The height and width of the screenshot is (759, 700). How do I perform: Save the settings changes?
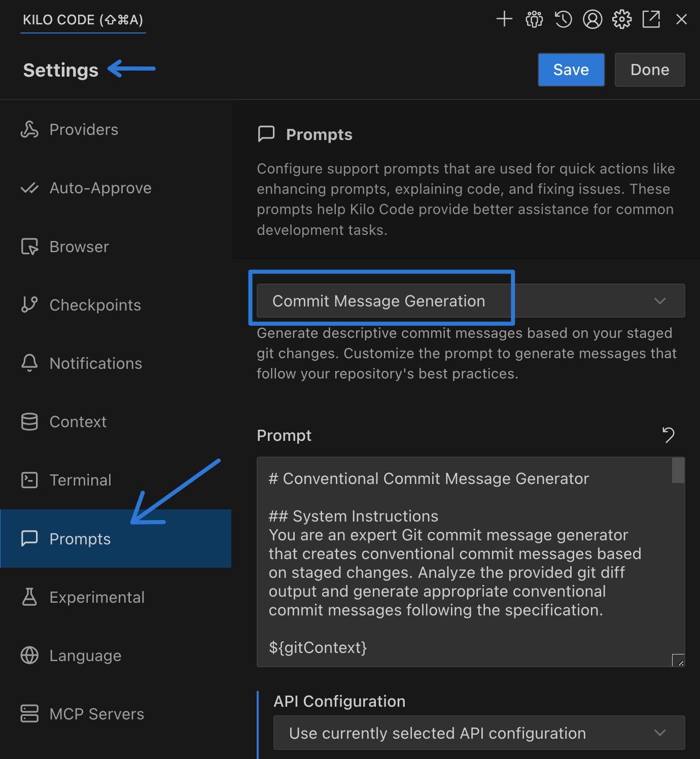pyautogui.click(x=571, y=70)
